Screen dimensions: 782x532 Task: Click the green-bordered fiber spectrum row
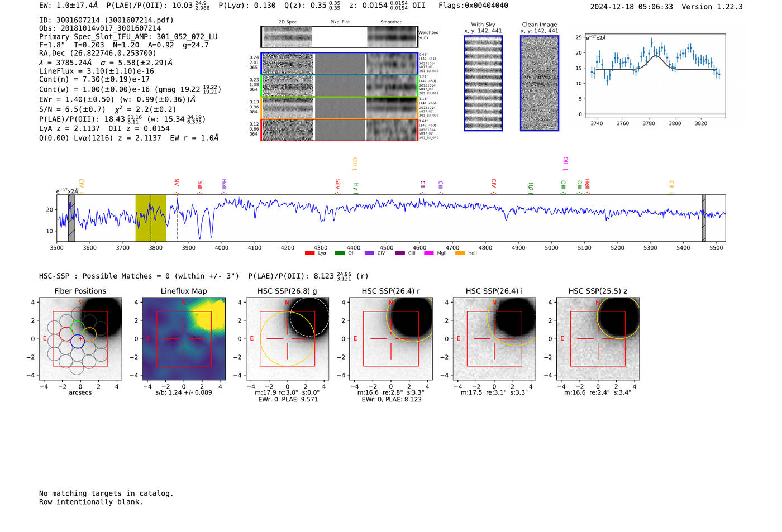click(339, 85)
